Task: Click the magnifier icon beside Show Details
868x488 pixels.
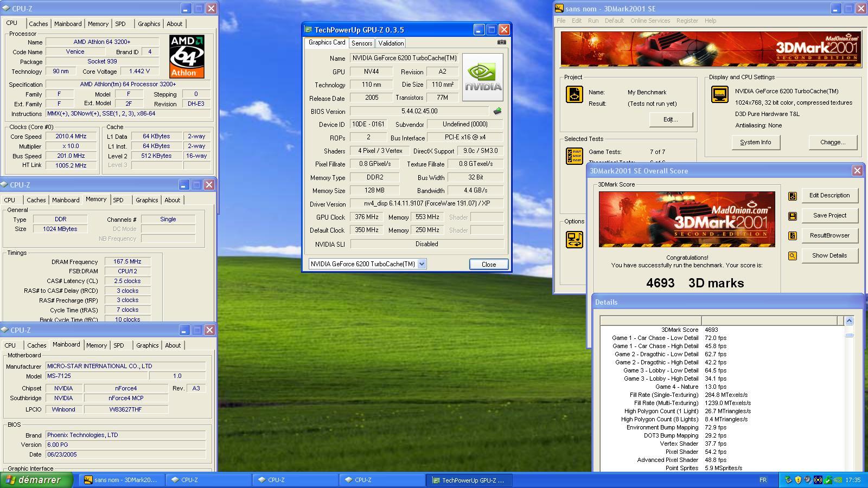Action: click(793, 256)
